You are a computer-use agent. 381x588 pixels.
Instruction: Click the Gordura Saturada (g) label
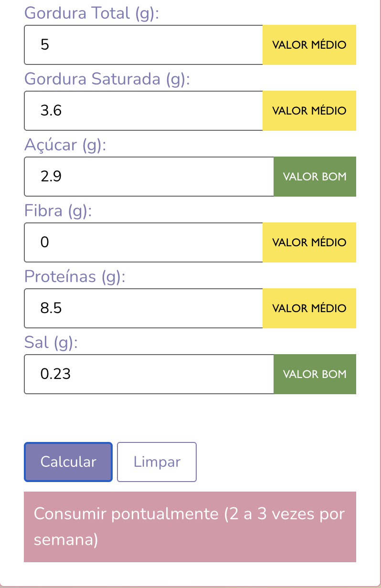point(107,79)
